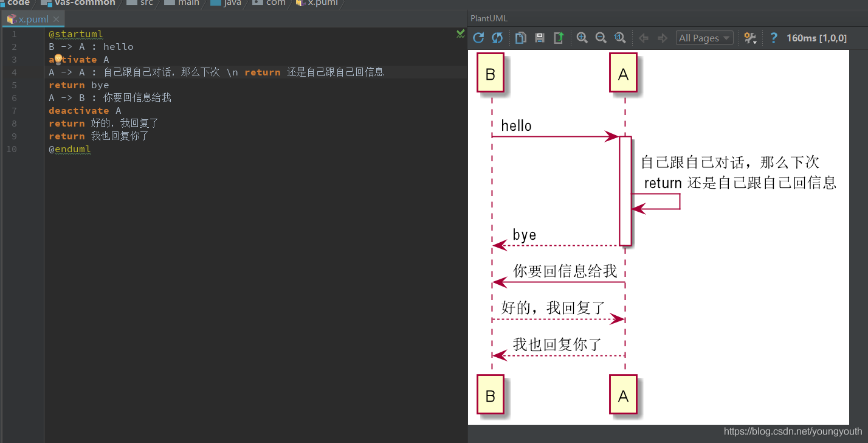The height and width of the screenshot is (443, 868).
Task: Open the src breadcrumb folder
Action: point(140,3)
